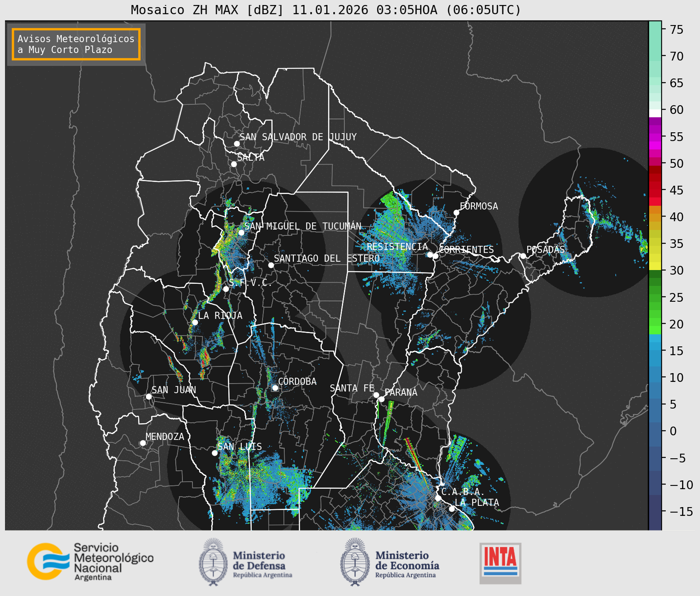Click the SAN SALVADOR DE JUJUY city marker
Screen dimensions: 700x596
tap(237, 144)
